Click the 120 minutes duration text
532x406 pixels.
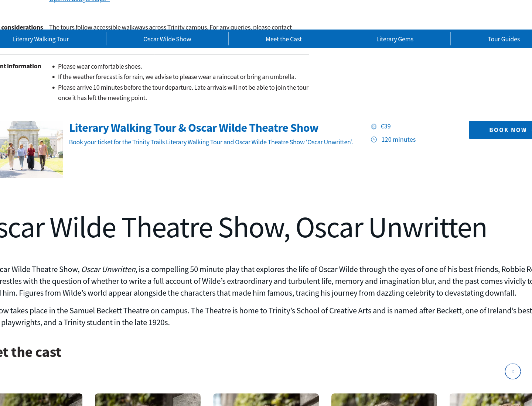(x=399, y=140)
